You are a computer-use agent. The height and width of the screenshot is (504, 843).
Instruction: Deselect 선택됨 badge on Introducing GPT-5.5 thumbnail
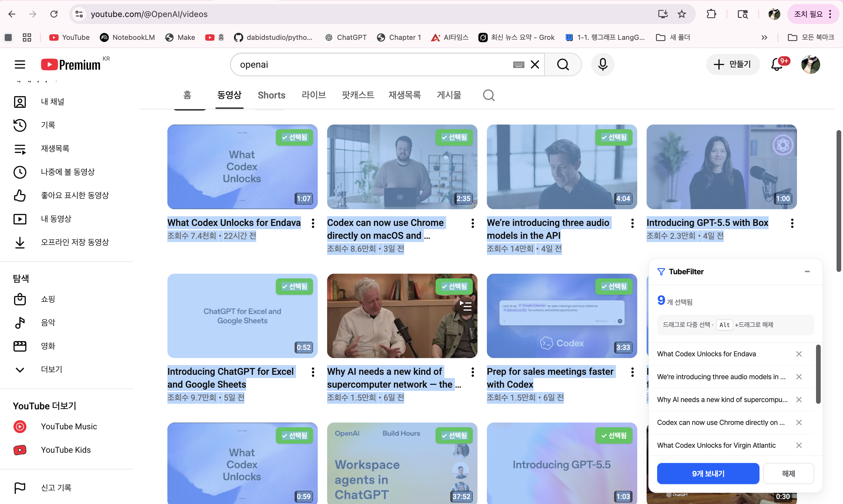[613, 435]
